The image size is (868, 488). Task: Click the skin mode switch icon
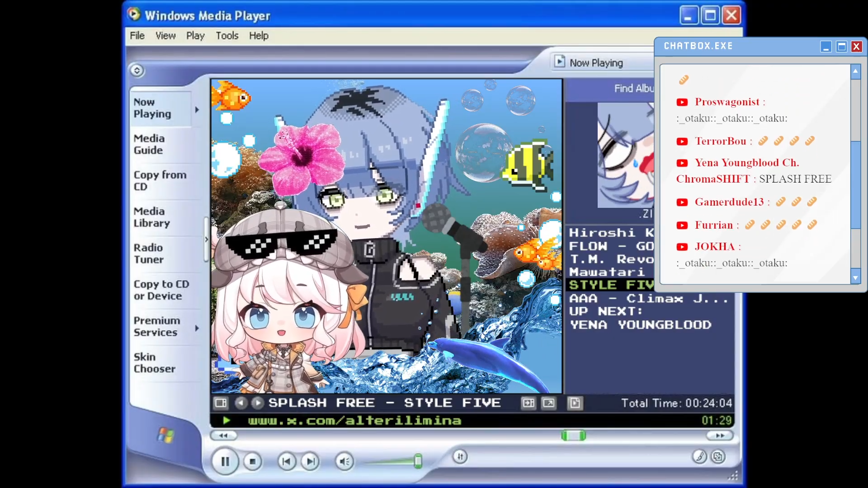pyautogui.click(x=718, y=457)
